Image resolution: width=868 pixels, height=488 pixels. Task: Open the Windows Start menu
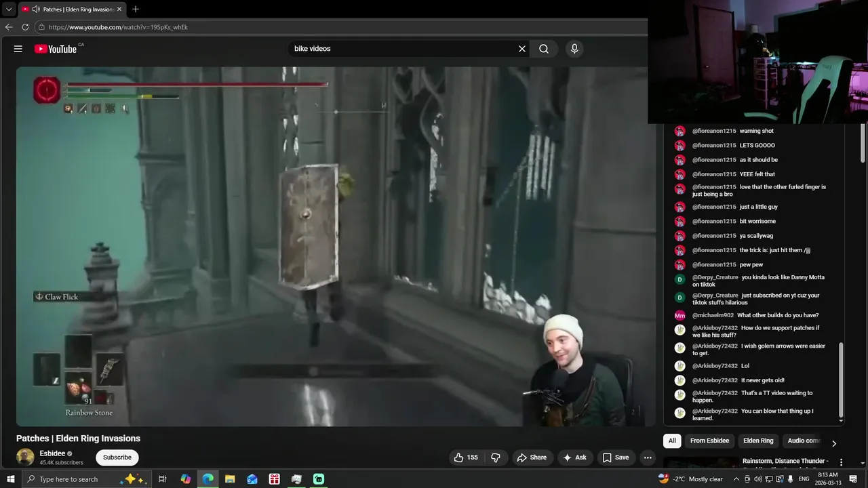tap(10, 479)
